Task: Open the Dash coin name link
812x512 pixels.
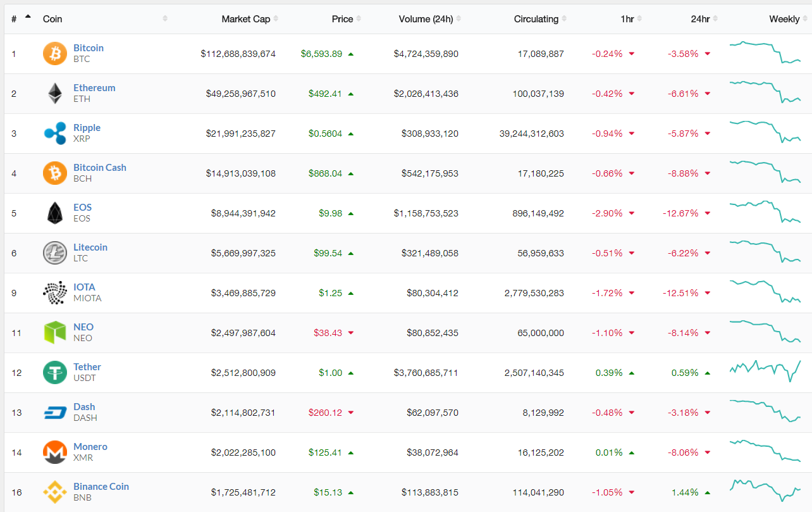Action: click(84, 406)
